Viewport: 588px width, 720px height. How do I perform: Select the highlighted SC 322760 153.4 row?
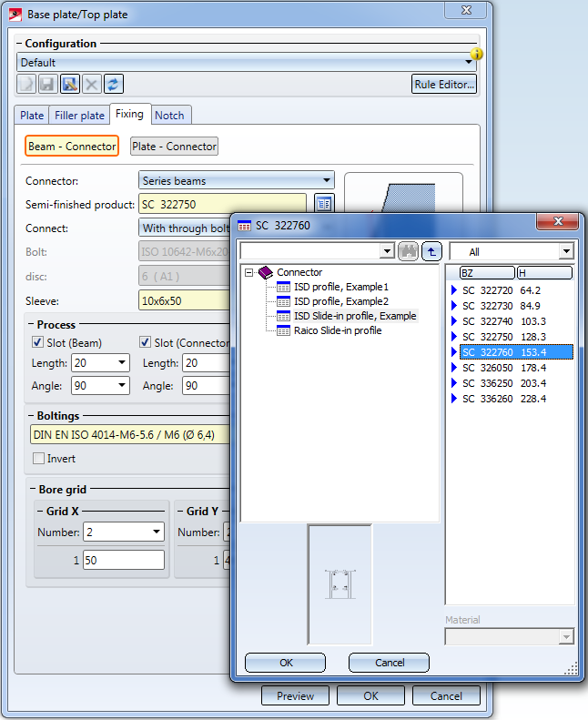coord(516,352)
